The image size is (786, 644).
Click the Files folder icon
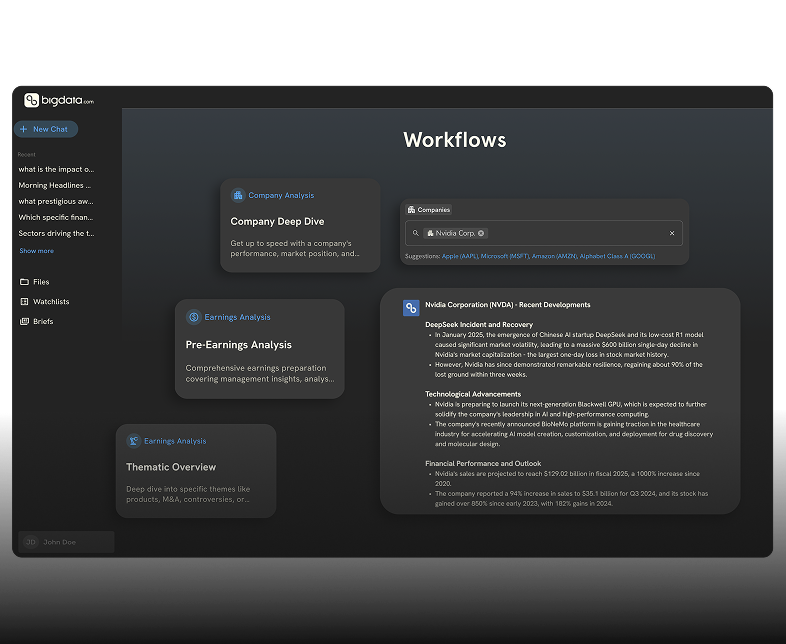pyautogui.click(x=24, y=282)
